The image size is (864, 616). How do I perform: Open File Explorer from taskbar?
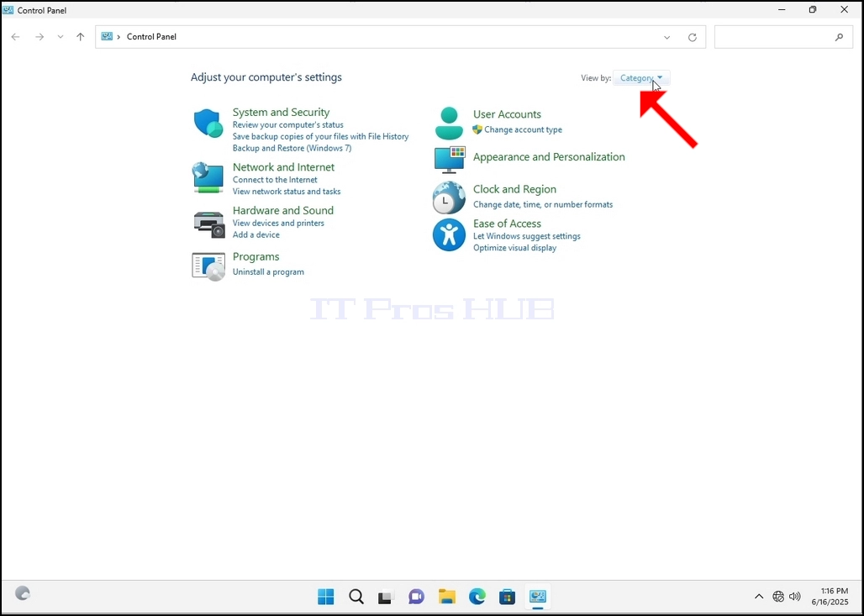[447, 596]
